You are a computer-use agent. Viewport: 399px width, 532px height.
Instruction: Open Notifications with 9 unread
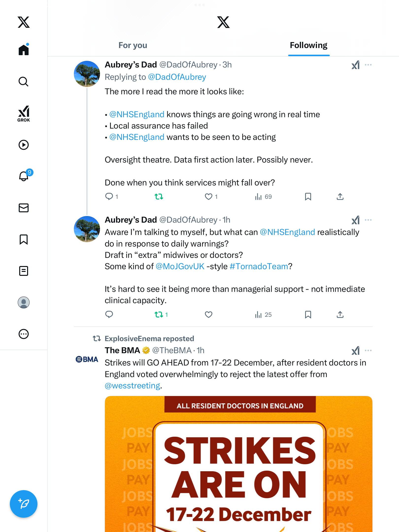coord(24,176)
